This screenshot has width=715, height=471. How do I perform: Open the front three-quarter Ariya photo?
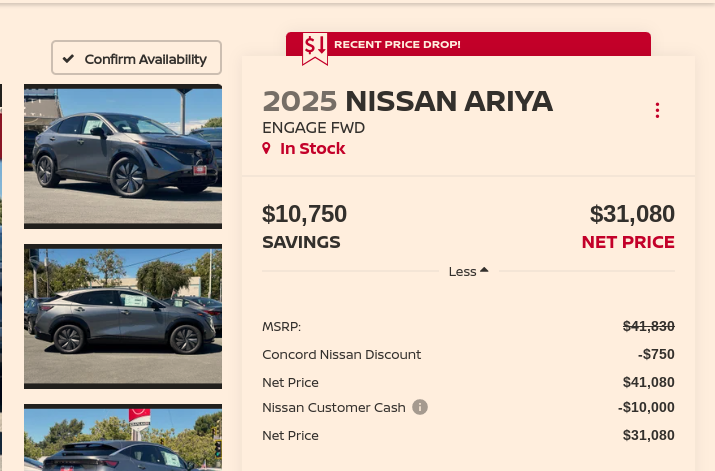[123, 156]
